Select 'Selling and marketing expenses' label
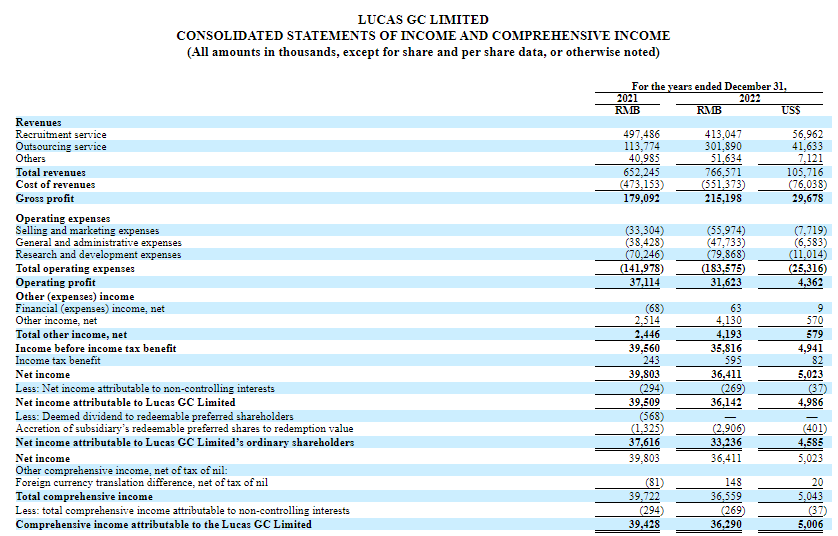The height and width of the screenshot is (536, 838). point(88,231)
